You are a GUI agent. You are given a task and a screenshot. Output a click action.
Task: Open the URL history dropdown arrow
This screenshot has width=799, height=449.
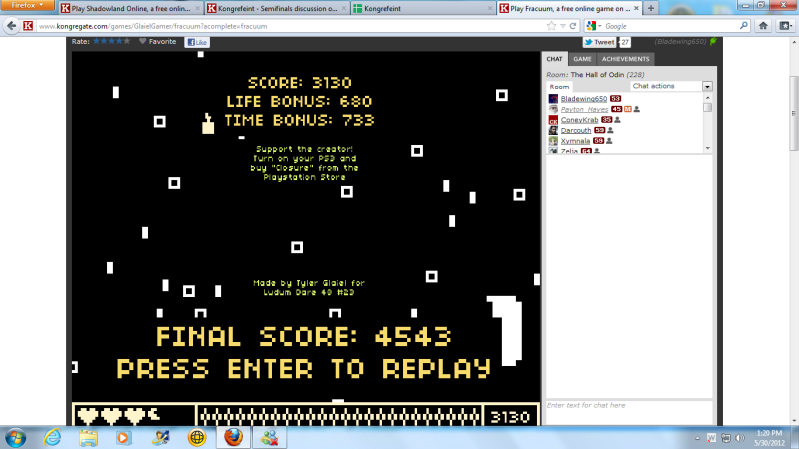(563, 26)
